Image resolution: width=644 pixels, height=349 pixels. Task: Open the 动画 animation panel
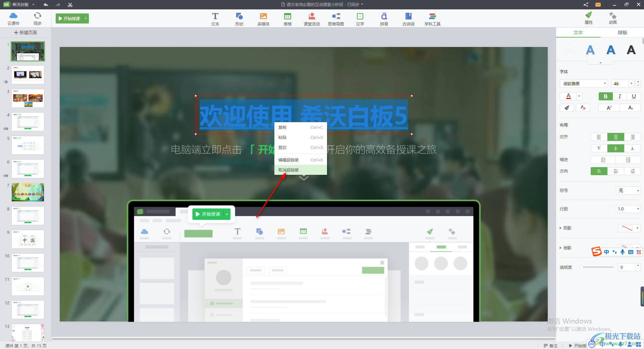(613, 18)
